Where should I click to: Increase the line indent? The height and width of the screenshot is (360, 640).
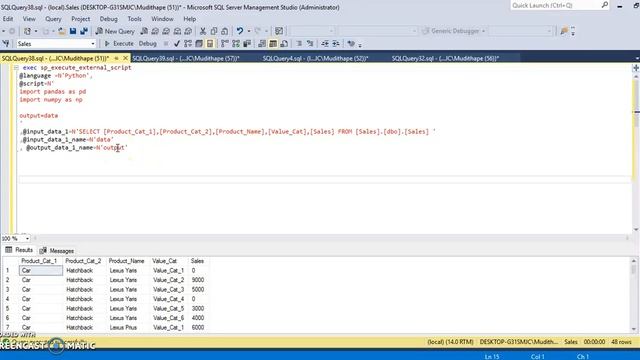click(336, 44)
